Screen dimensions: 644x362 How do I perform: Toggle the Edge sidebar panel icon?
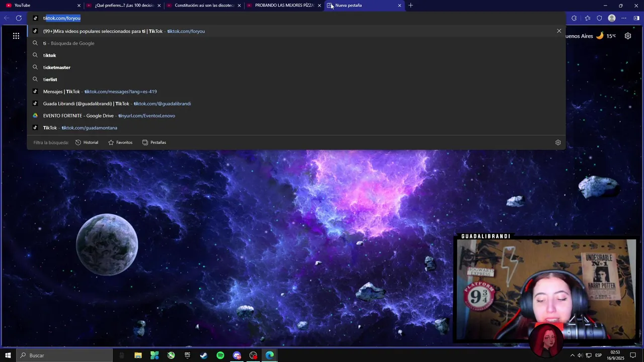(x=636, y=18)
